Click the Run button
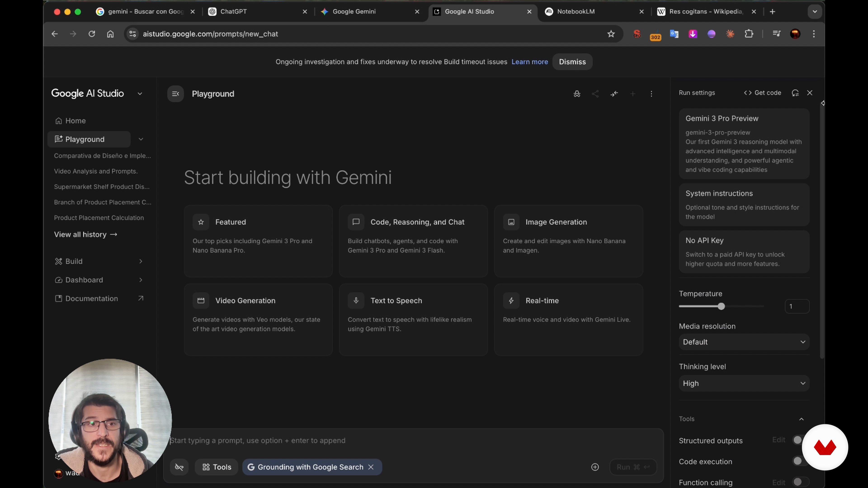 (633, 467)
